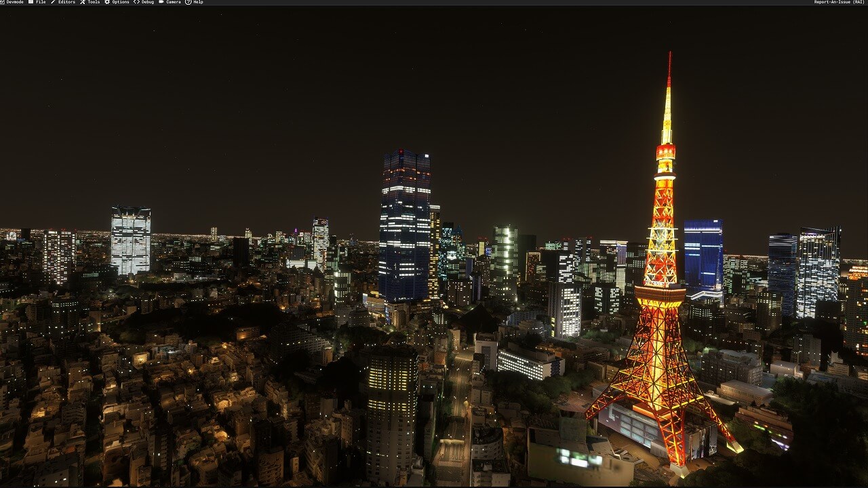
Task: Click the crossed wrench icon beside Tools
Action: pos(83,2)
